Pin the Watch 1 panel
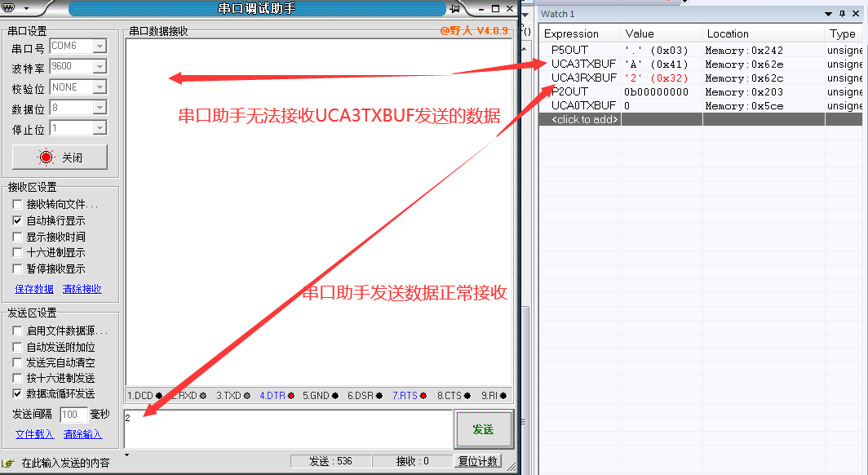868x475 pixels. point(842,14)
